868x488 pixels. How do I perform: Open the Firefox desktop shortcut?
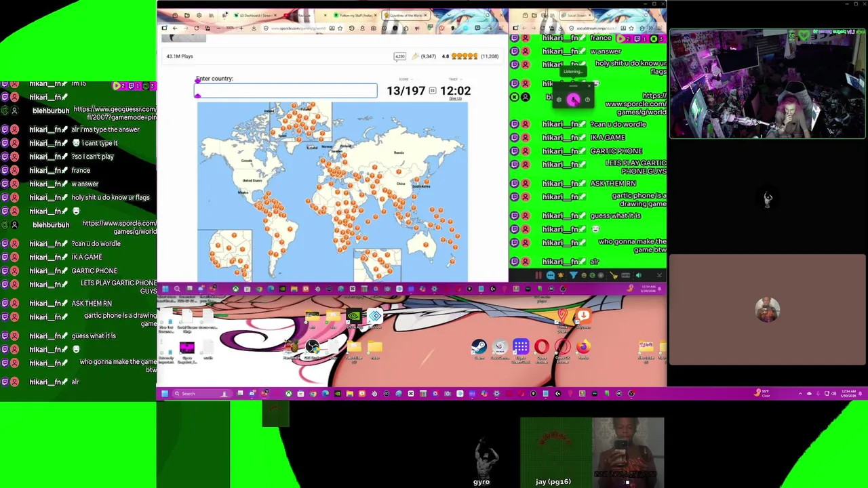[583, 350]
